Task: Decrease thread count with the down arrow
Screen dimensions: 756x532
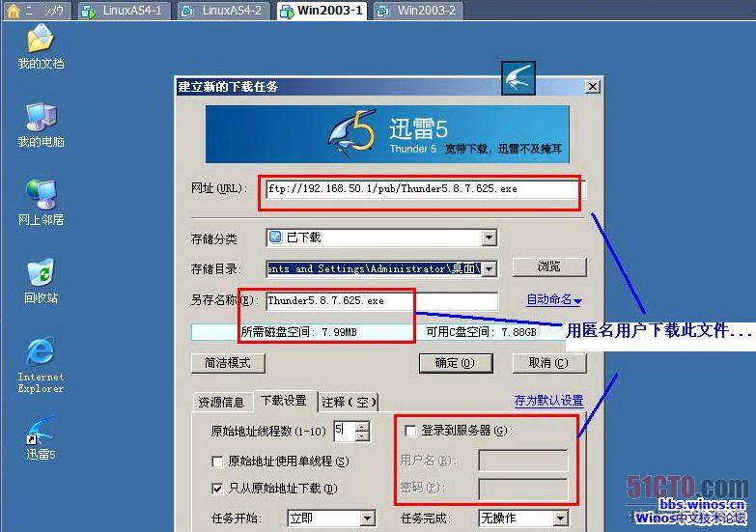Action: click(363, 436)
